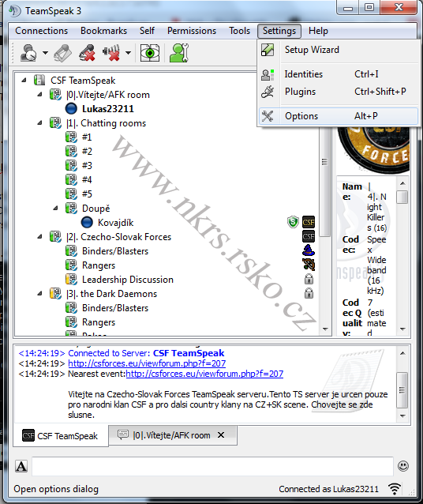Viewport: 423px width, 504px height.
Task: Click the away status toolbar icon
Action: click(28, 53)
